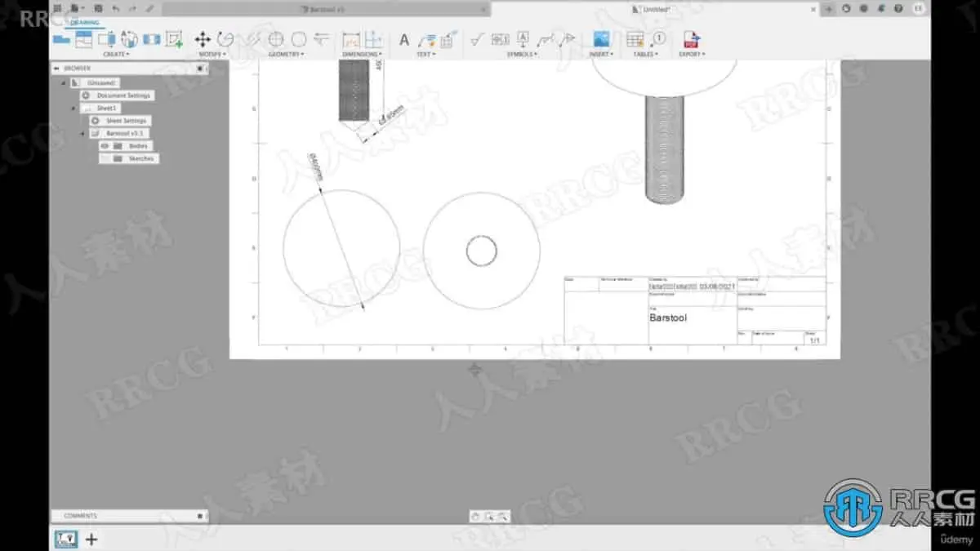
Task: Select Document Settings in browser
Action: click(x=118, y=96)
